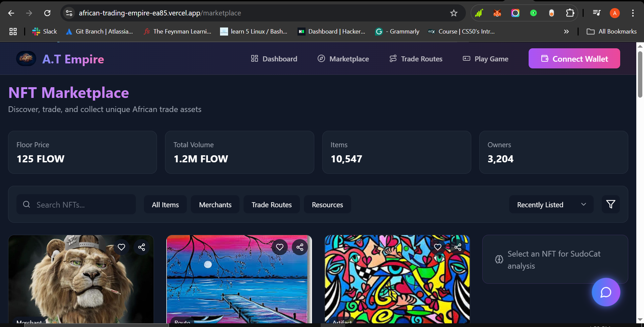Image resolution: width=644 pixels, height=327 pixels.
Task: Click the Floor Price 125 FLOW value
Action: click(x=41, y=159)
